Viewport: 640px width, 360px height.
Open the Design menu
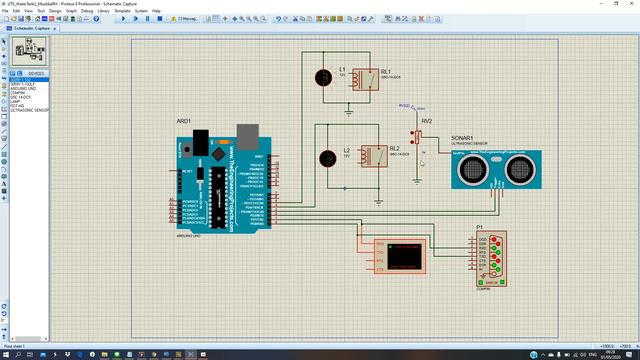point(55,11)
